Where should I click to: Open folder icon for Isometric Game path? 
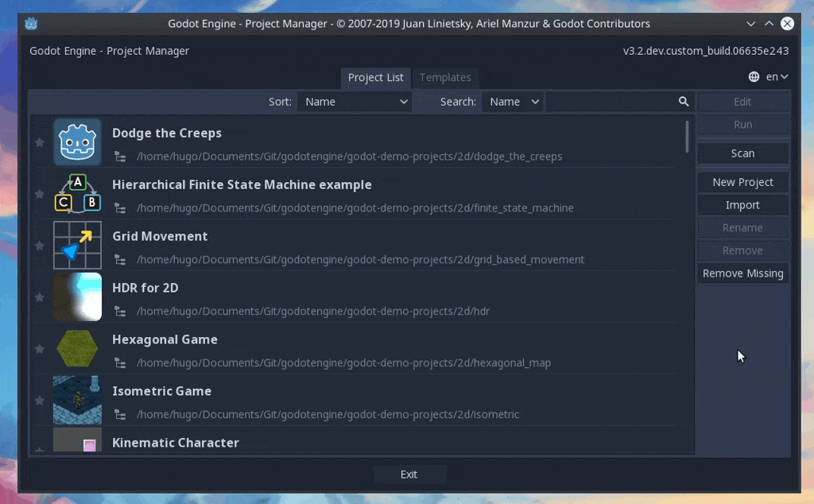click(x=120, y=415)
